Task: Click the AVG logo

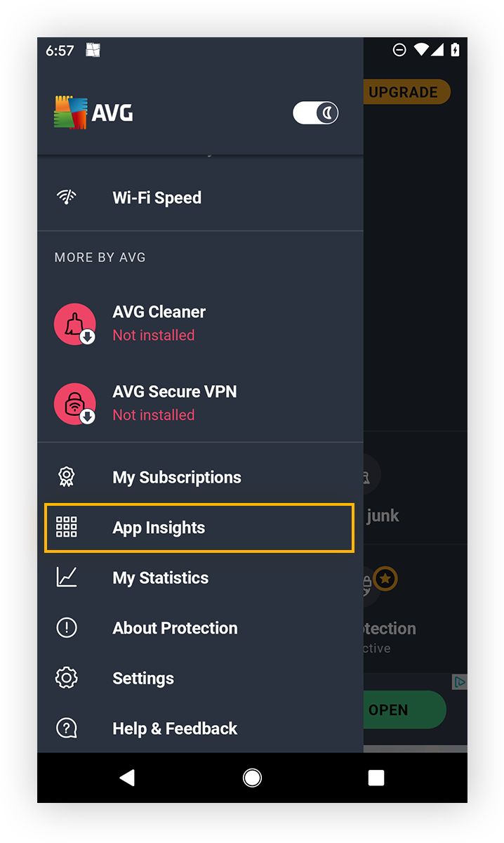Action: pyautogui.click(x=93, y=111)
